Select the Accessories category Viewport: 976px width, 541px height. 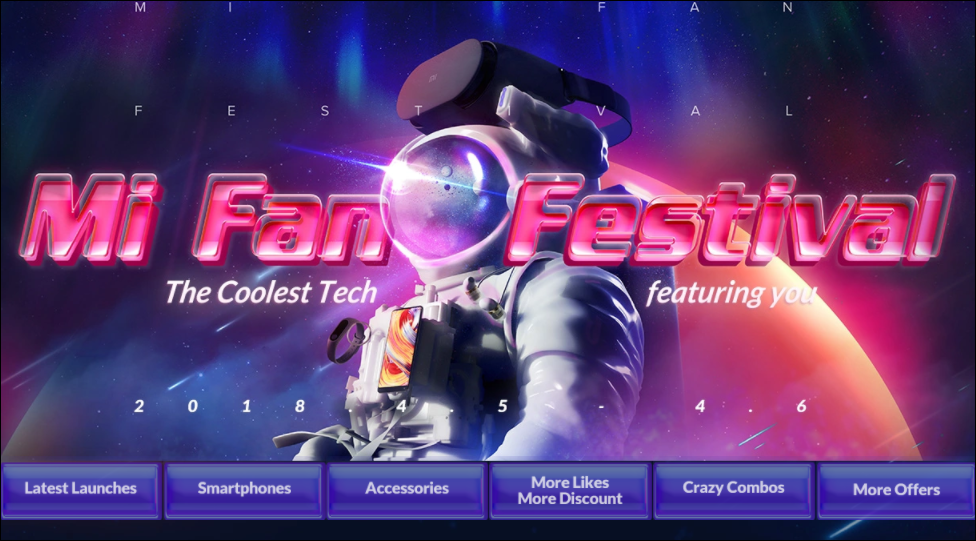(x=406, y=489)
